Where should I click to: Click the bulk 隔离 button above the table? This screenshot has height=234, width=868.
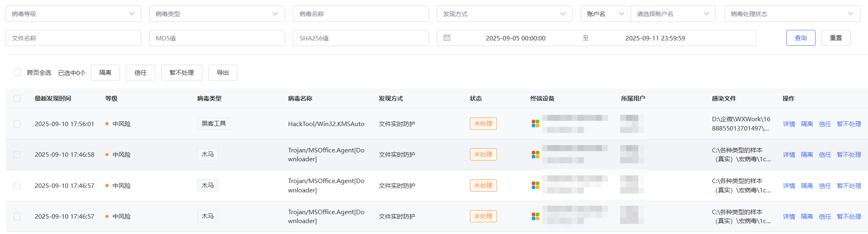pos(105,73)
